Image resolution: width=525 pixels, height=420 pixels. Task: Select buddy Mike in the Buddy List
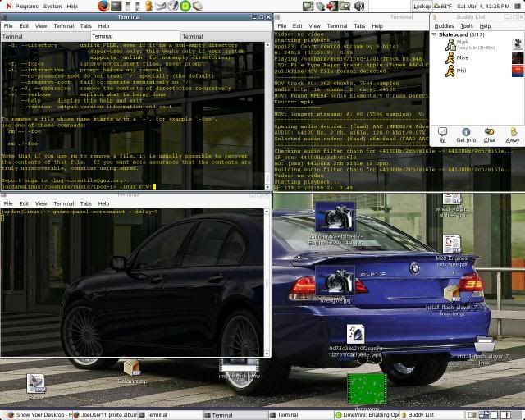(477, 57)
